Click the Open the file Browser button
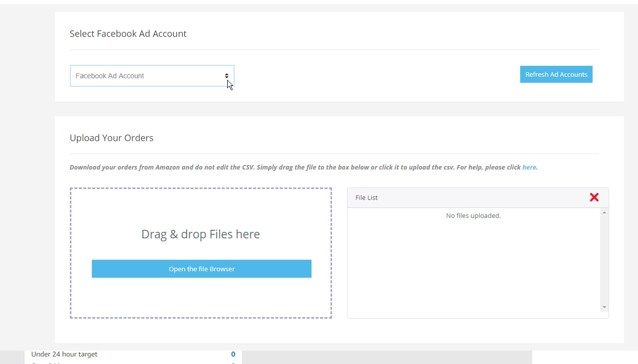 coord(202,269)
